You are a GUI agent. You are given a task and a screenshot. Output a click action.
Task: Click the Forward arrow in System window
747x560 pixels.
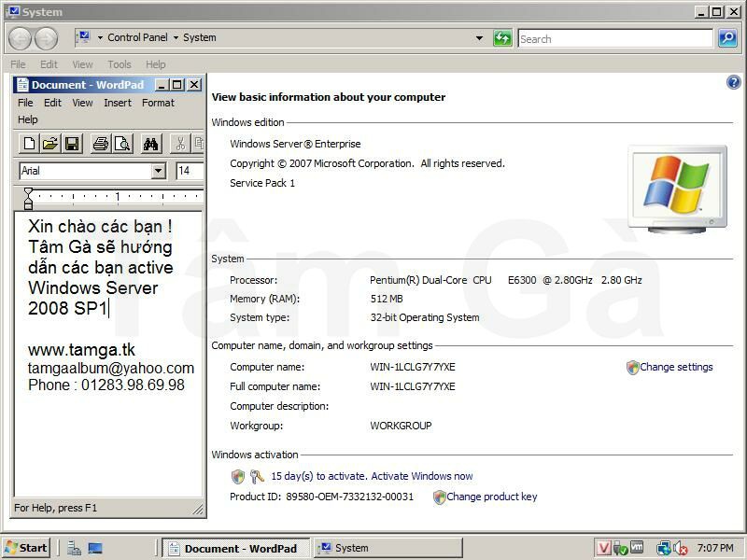(46, 38)
